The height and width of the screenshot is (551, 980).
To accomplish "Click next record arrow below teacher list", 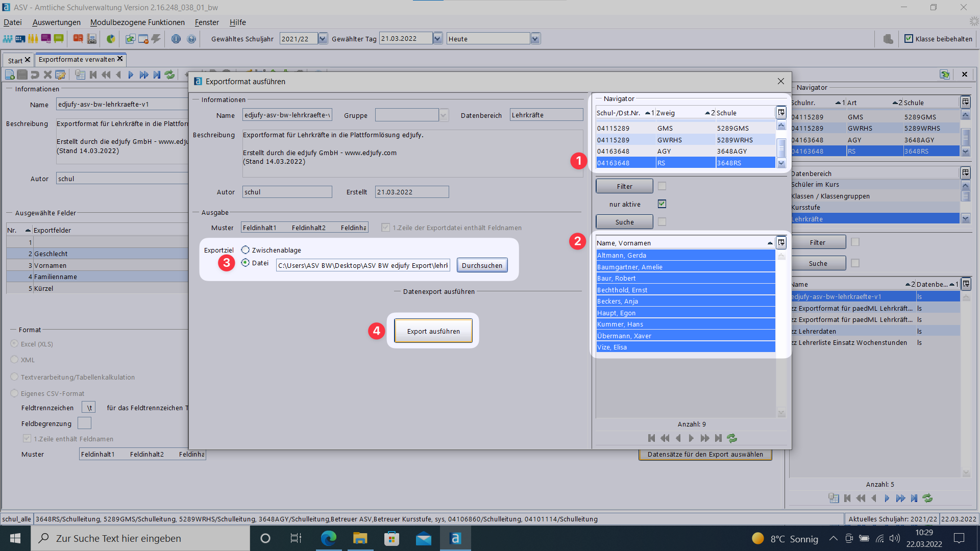I will (x=691, y=438).
